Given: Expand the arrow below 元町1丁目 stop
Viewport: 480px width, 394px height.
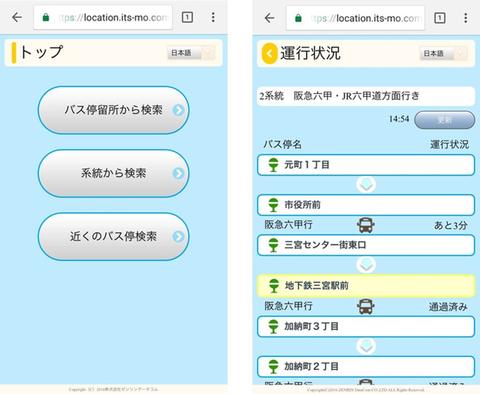Looking at the screenshot, I should point(366,185).
